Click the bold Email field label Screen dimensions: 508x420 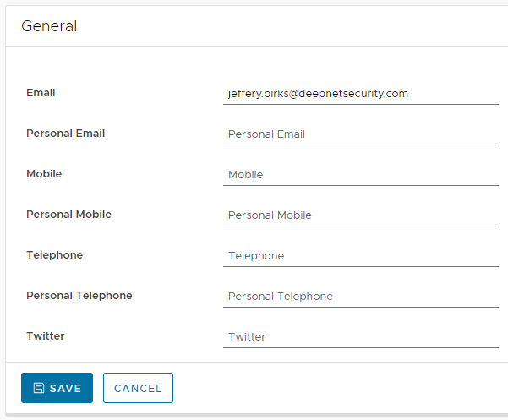tap(41, 93)
